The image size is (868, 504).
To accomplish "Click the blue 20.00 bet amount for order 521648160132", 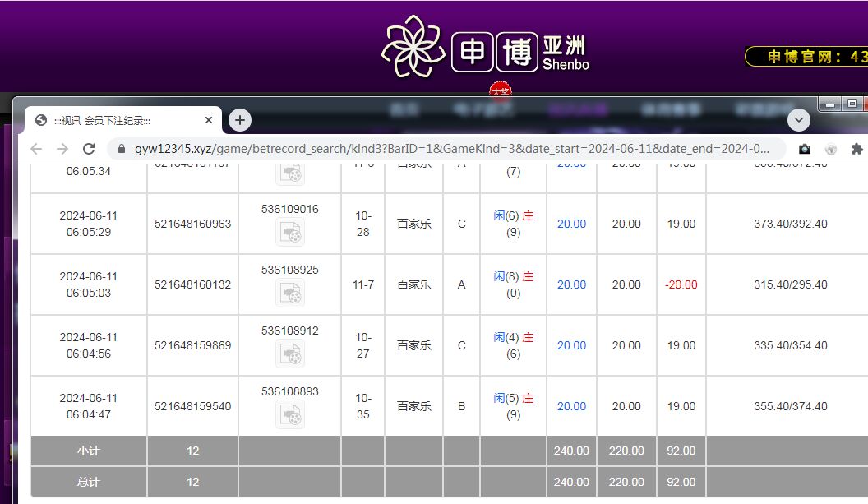I will (571, 284).
